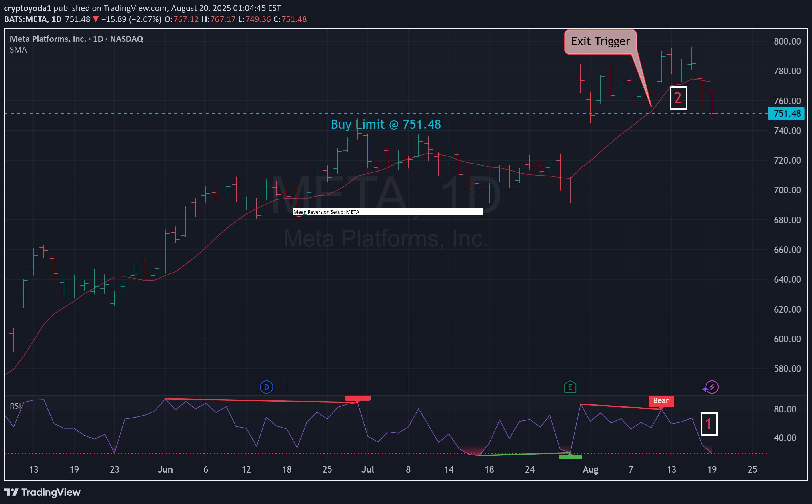Select the boxed number 1 annotation
Screen dimensions: 812x504
tap(709, 424)
